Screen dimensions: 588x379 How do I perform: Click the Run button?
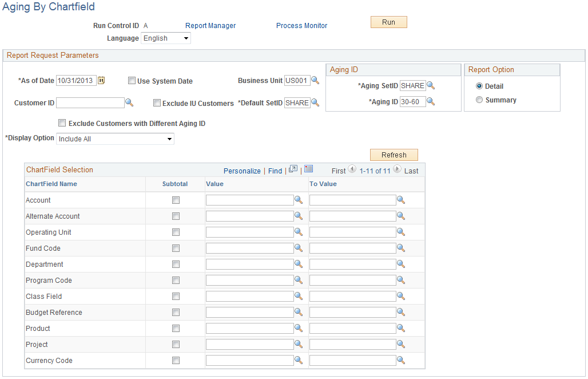click(388, 22)
